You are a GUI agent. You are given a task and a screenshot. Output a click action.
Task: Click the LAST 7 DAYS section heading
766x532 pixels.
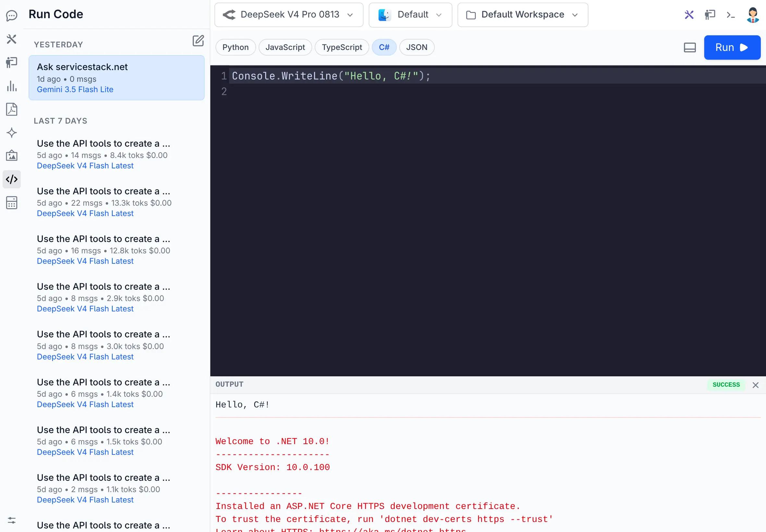coord(60,121)
